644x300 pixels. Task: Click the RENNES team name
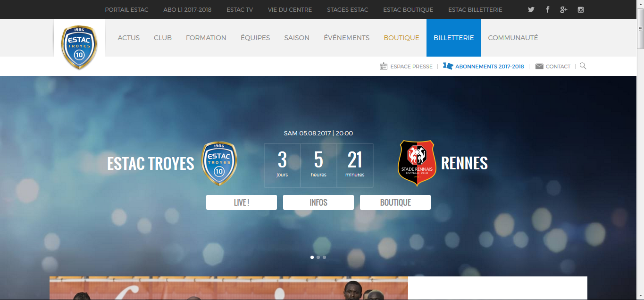coord(464,164)
